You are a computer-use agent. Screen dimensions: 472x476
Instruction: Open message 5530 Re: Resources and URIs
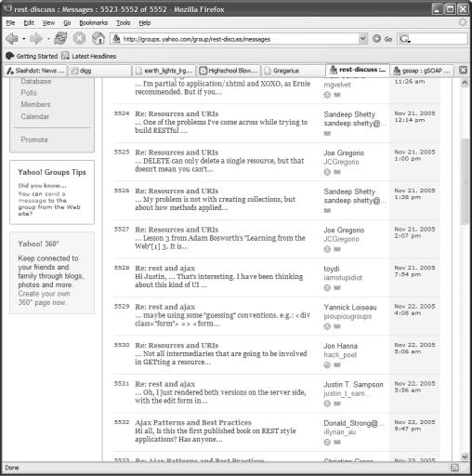(177, 346)
